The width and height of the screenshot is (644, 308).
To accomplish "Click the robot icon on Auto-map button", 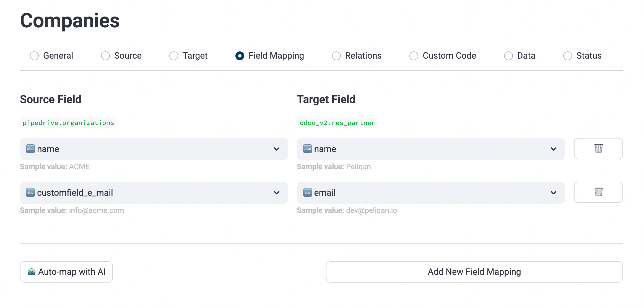I will pos(32,272).
